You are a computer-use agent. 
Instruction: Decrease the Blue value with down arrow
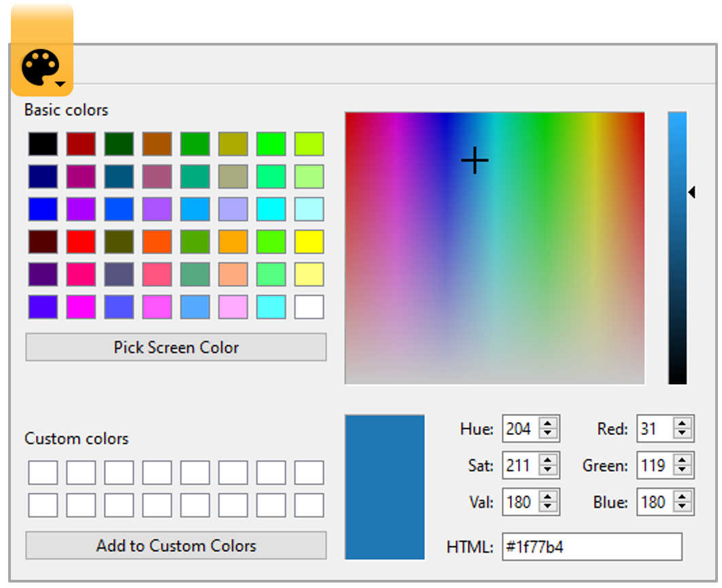click(x=683, y=508)
